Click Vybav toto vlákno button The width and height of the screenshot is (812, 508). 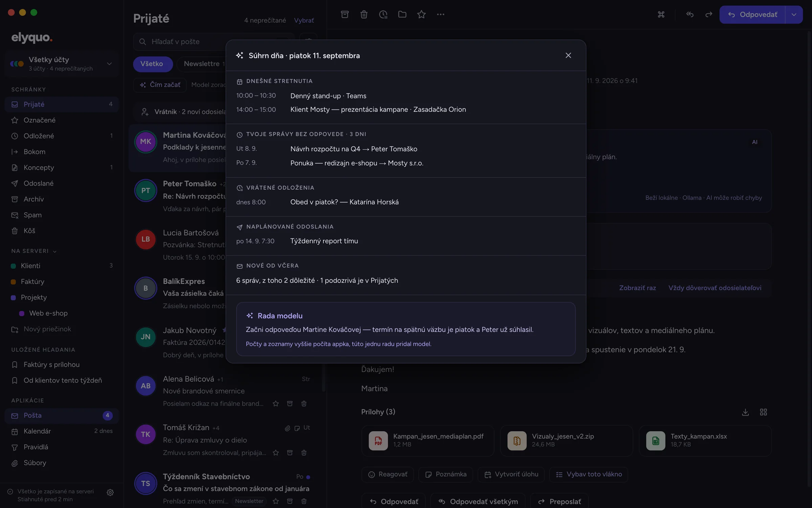[x=589, y=474]
